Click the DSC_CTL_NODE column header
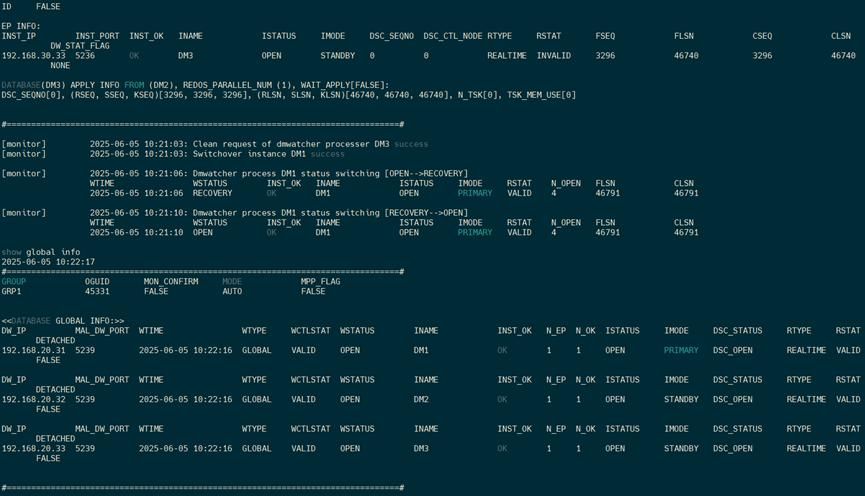The height and width of the screenshot is (496, 865). coord(453,36)
